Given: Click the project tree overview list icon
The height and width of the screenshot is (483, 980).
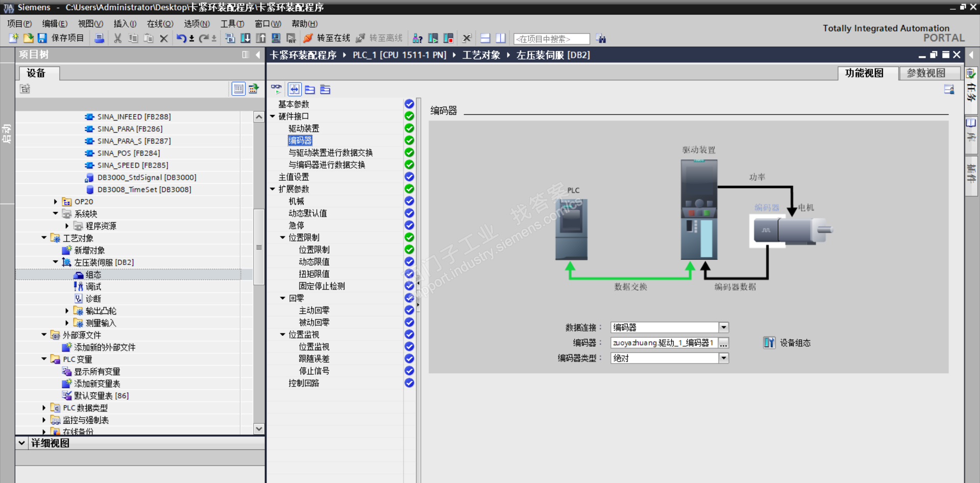Looking at the screenshot, I should (x=238, y=89).
